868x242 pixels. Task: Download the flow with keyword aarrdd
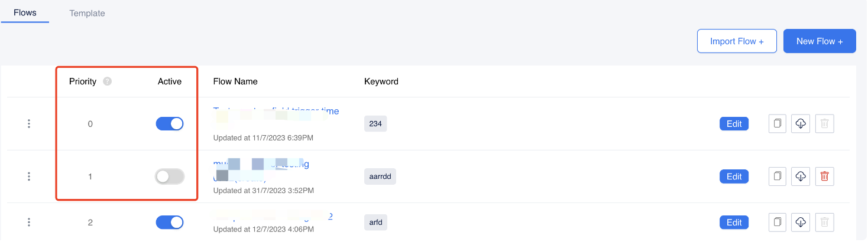(x=801, y=176)
